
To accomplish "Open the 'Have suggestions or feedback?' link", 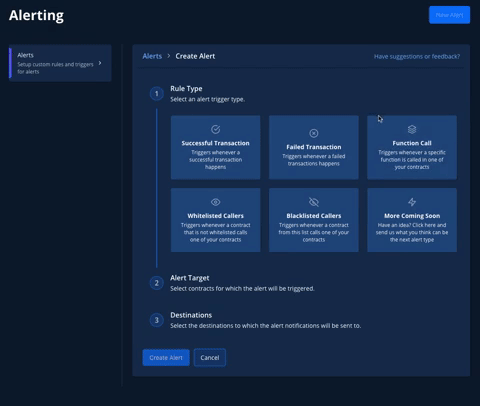I will point(417,57).
